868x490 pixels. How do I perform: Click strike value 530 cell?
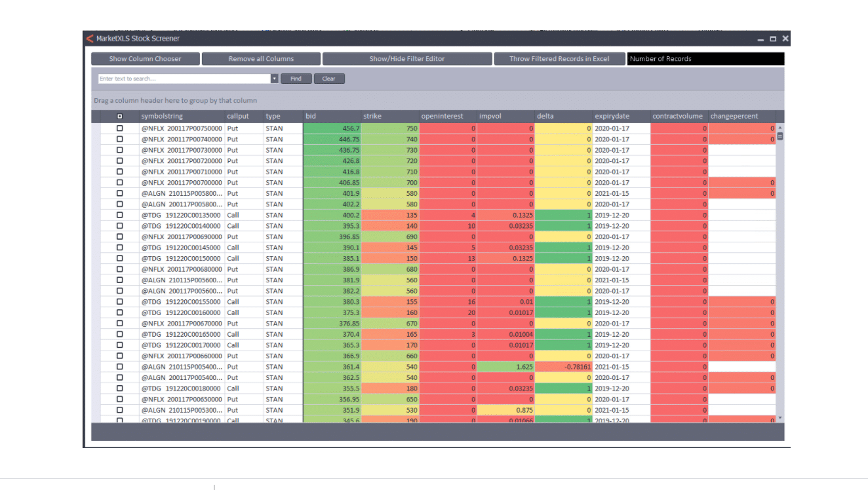(x=390, y=410)
